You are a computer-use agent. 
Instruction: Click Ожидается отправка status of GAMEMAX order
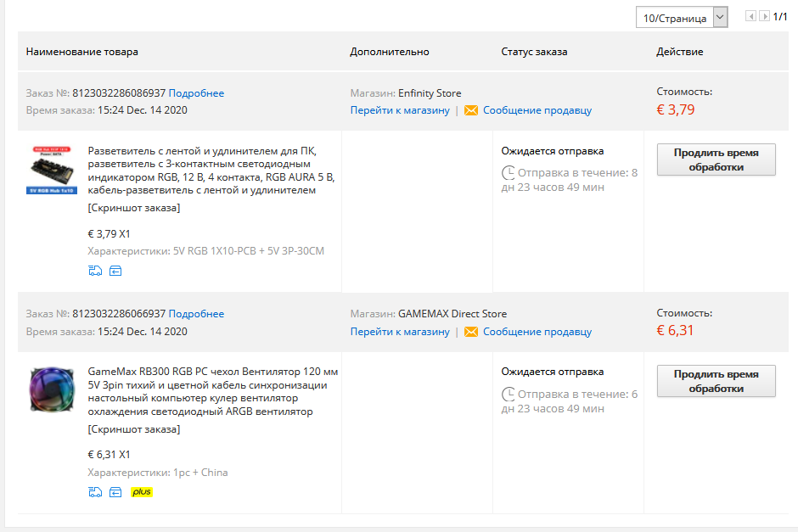[552, 372]
